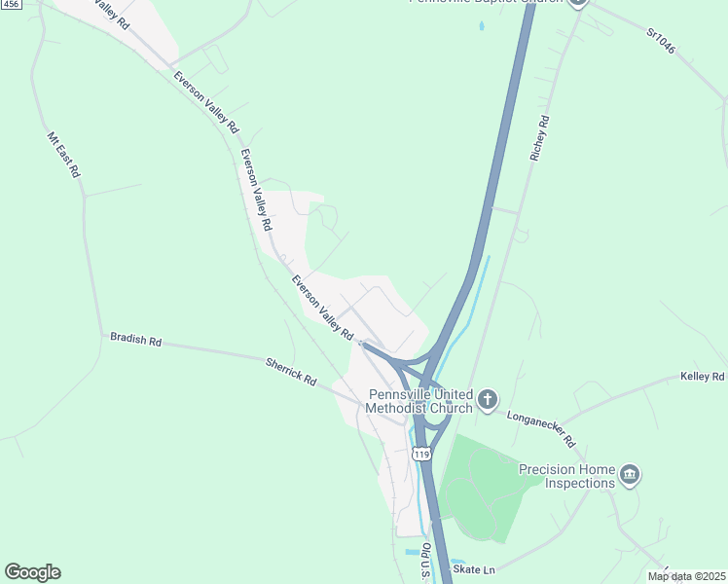Click the Pennsville United Methodist Church pin
Viewport: 728px width, 584px height.
point(487,400)
